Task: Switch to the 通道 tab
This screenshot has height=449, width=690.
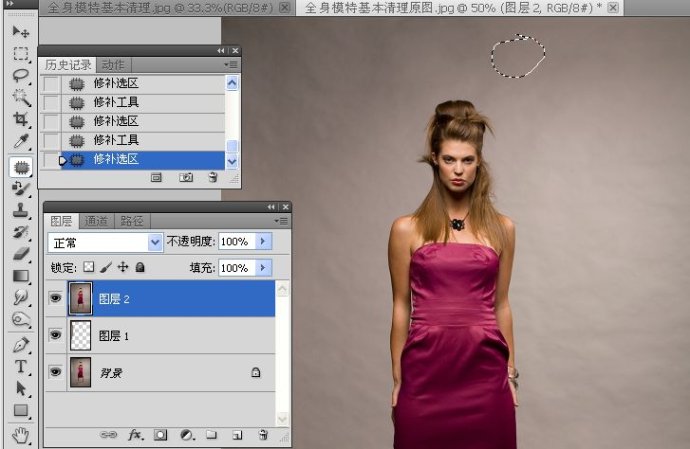Action: coord(96,221)
